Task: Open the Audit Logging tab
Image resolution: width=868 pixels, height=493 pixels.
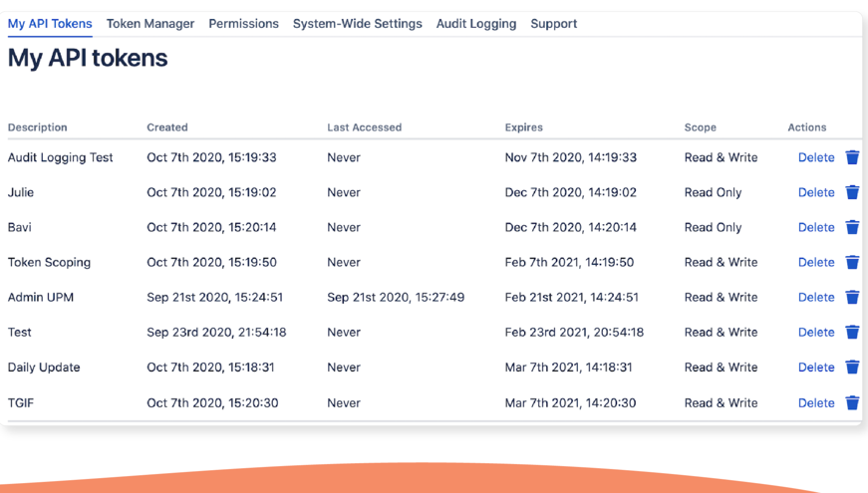Action: click(x=476, y=24)
